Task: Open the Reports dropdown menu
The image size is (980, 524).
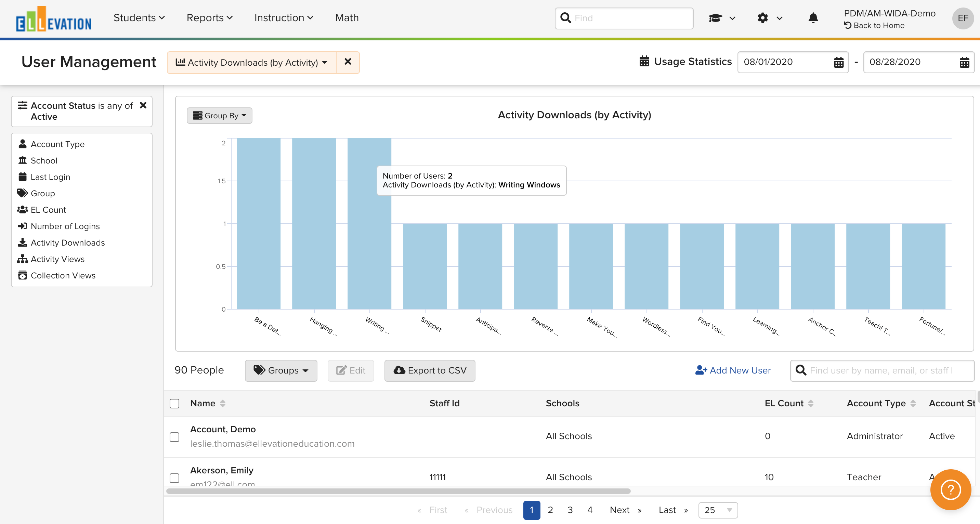Action: pos(209,18)
